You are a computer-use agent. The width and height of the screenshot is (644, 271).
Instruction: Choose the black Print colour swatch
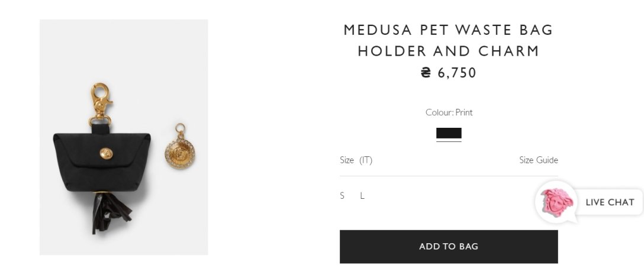[449, 134]
